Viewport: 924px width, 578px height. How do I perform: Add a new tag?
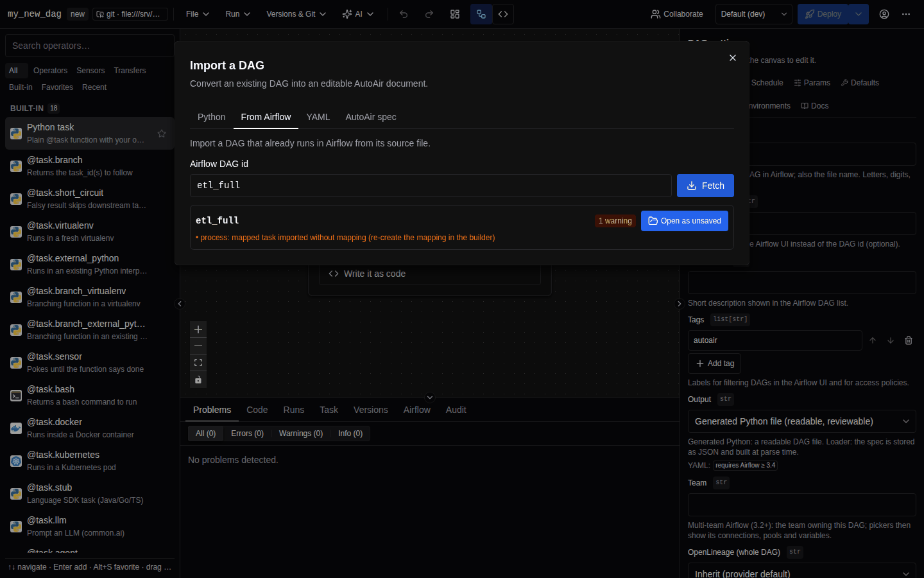[715, 363]
